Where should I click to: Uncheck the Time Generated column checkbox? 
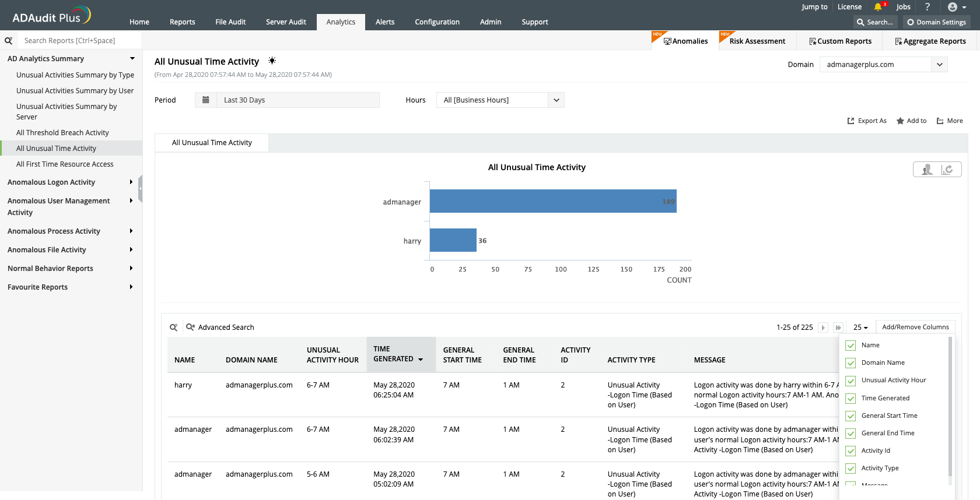[x=850, y=399]
